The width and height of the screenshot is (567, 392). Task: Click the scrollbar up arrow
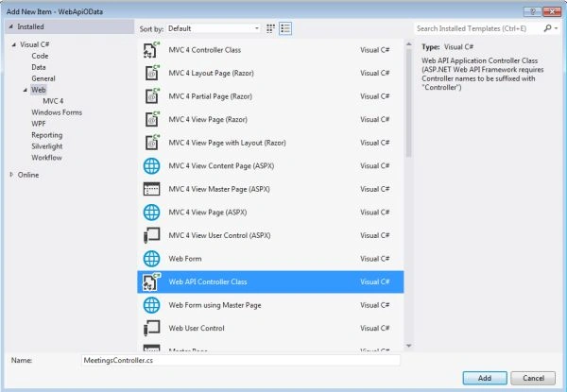coord(408,44)
